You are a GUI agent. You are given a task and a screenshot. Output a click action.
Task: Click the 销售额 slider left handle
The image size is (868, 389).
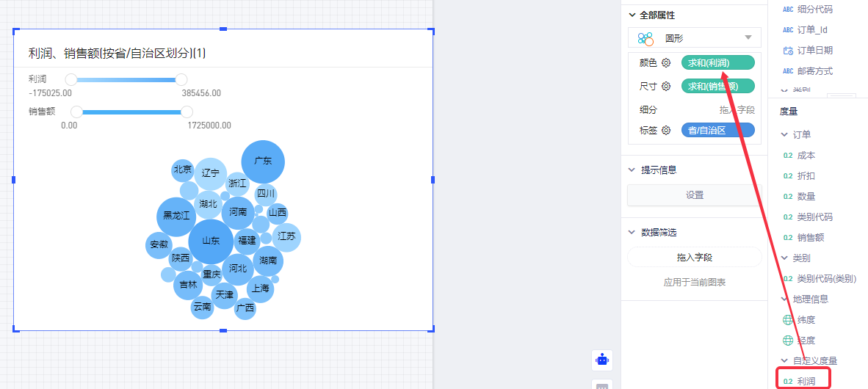76,112
